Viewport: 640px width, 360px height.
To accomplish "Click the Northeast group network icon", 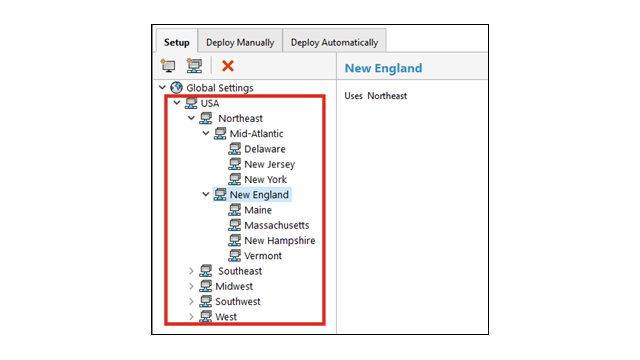I will (x=206, y=118).
